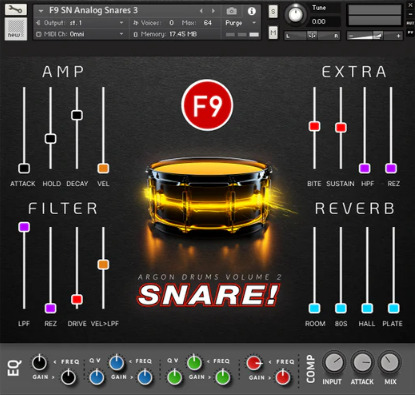Open the Purge dropdown menu

click(x=240, y=23)
